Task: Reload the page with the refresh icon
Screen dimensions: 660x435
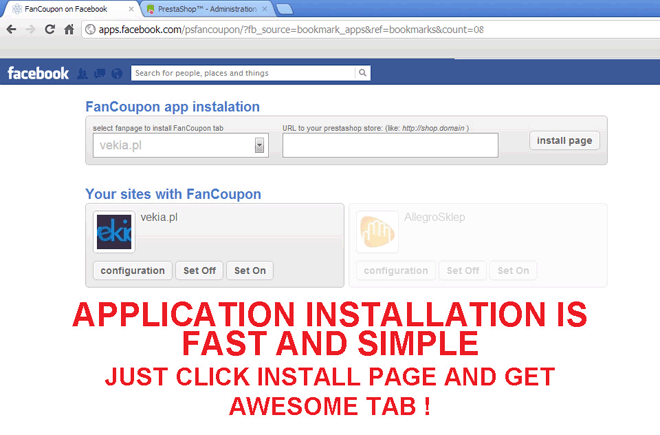Action: point(50,29)
